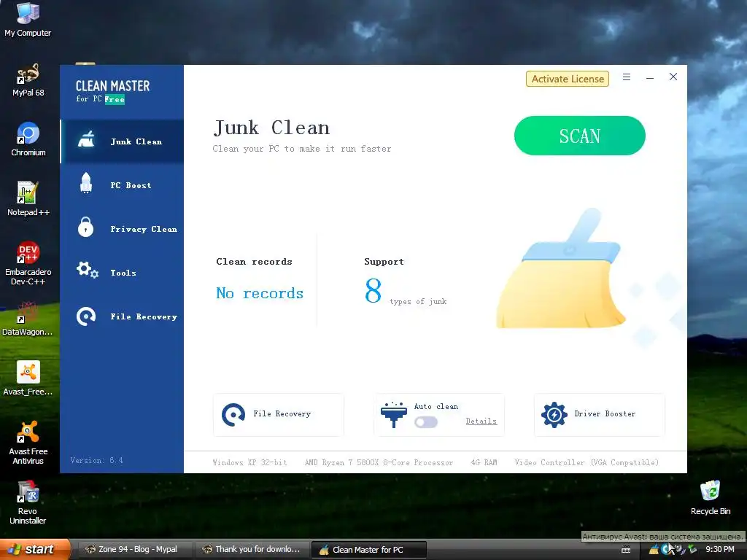
Task: Open the Auto clean Details link
Action: (x=481, y=421)
